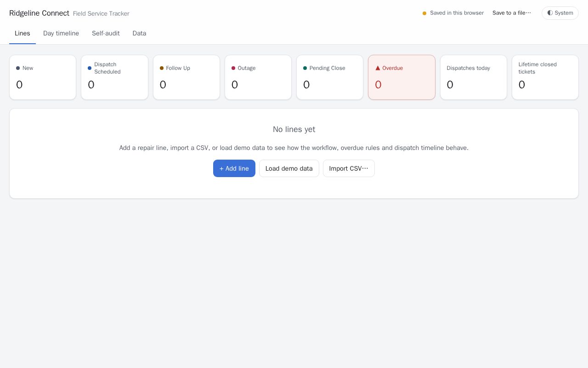The image size is (588, 368).
Task: Click the Field Service Tracker subtitle
Action: pos(101,14)
